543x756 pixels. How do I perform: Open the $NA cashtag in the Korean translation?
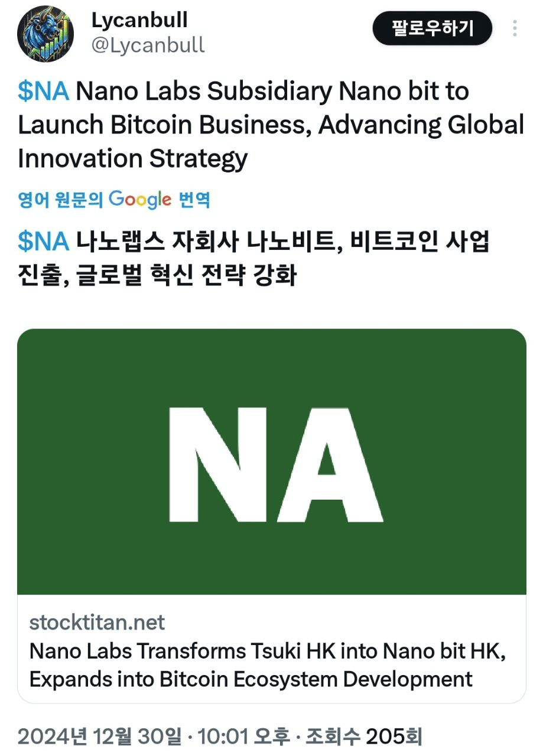[44, 242]
